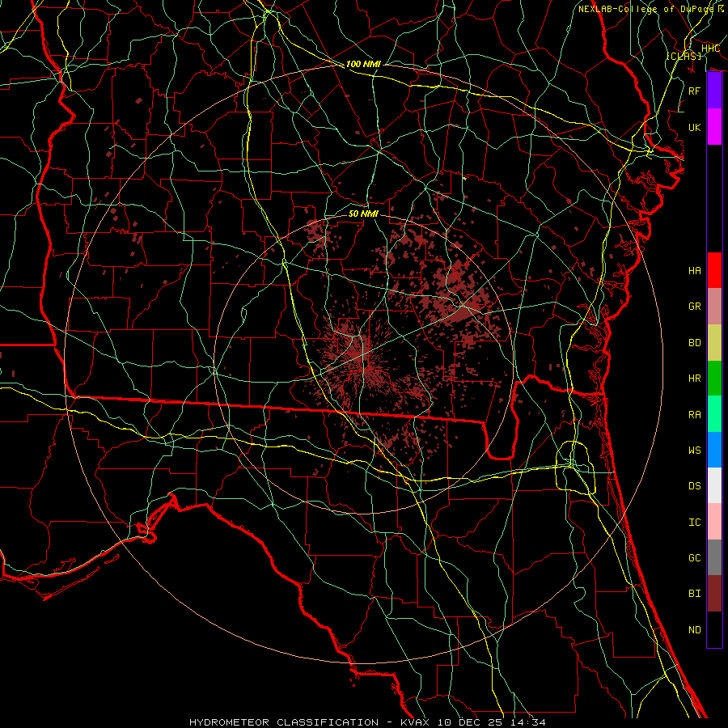The width and height of the screenshot is (728, 728).
Task: Click the 'GR' legend label
Action: point(695,307)
